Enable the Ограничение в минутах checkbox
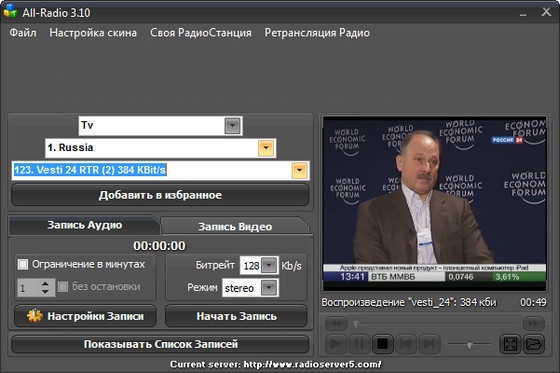This screenshot has height=373, width=560. pos(23,264)
